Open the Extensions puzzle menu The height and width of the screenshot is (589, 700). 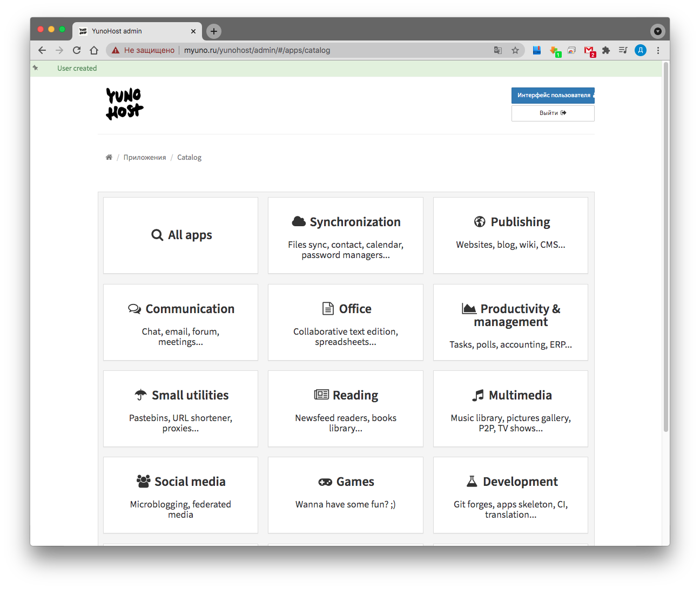606,50
